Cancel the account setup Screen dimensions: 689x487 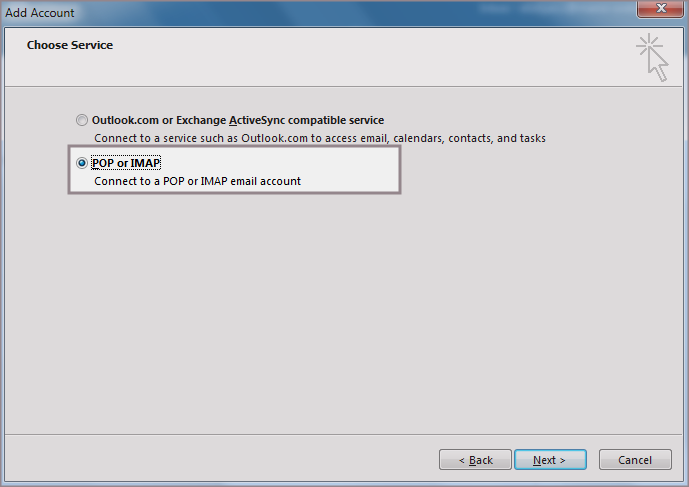coord(635,460)
